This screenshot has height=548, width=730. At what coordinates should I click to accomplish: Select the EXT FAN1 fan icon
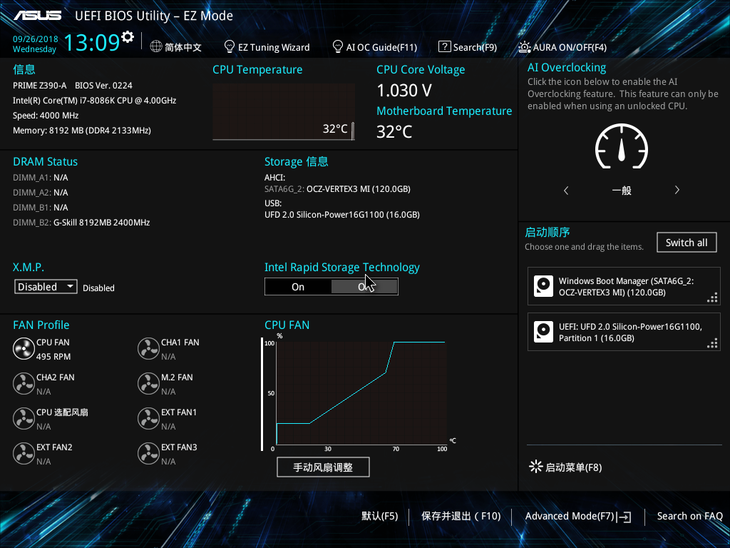149,419
